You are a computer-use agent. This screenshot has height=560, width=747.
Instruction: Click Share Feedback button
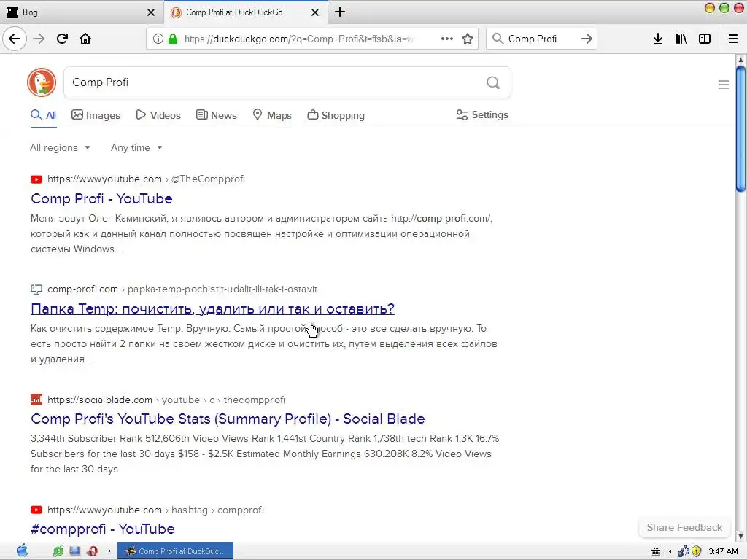[684, 527]
